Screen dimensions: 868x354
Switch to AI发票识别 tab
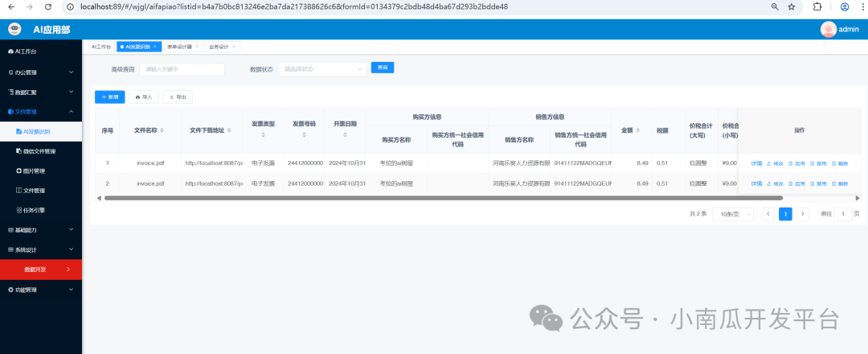pyautogui.click(x=138, y=47)
